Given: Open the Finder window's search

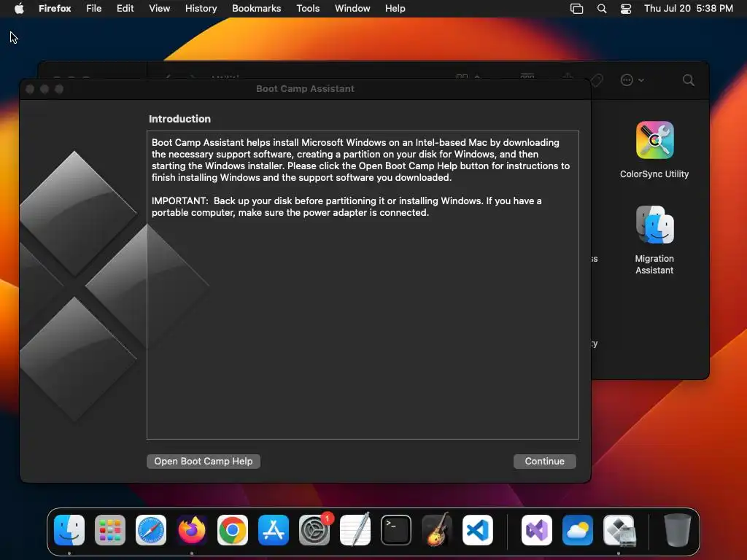Looking at the screenshot, I should tap(689, 80).
